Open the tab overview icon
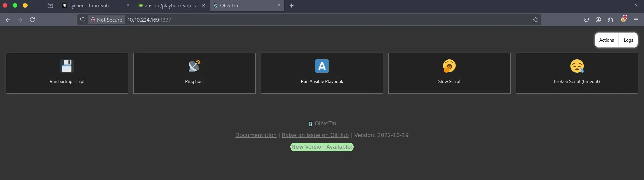644x180 pixels. point(50,6)
